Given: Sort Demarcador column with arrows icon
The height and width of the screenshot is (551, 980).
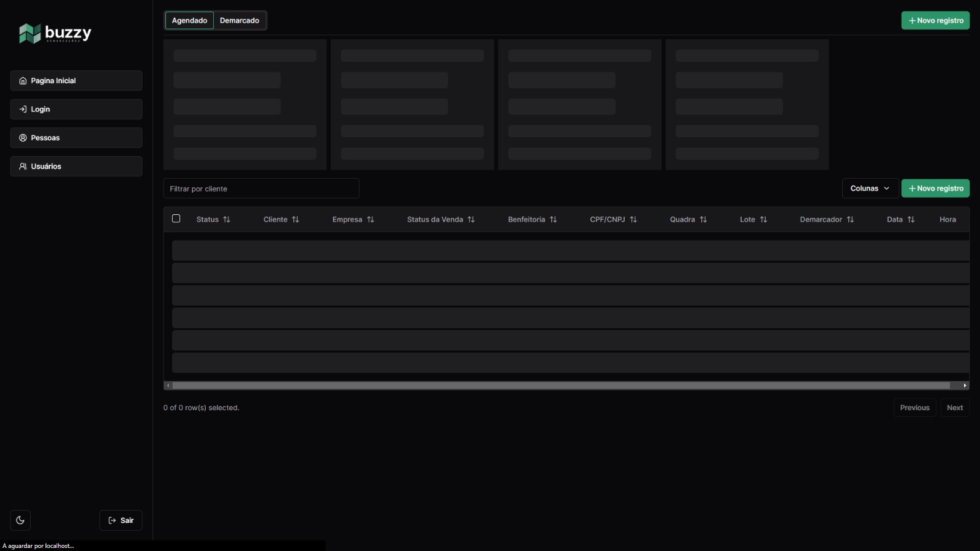Looking at the screenshot, I should [850, 220].
